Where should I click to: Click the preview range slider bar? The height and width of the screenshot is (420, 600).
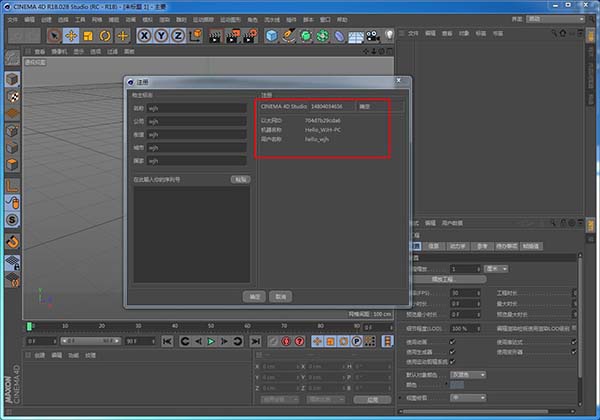[90, 341]
